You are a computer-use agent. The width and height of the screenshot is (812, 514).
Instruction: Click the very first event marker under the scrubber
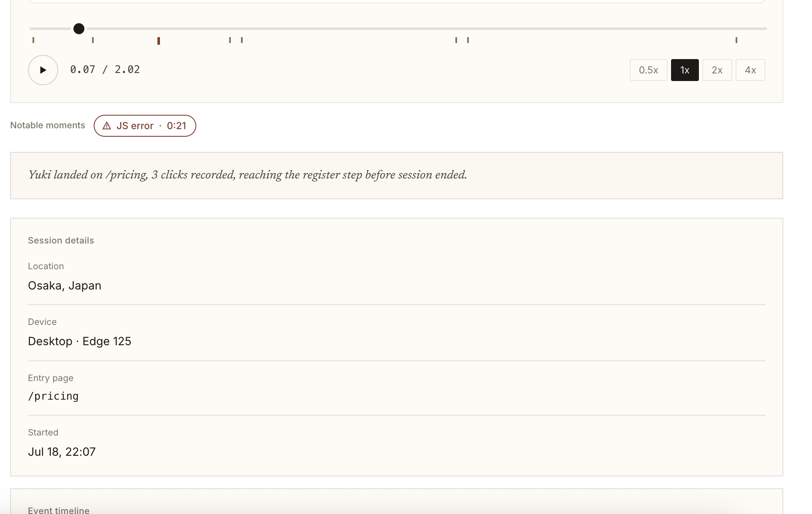(33, 40)
